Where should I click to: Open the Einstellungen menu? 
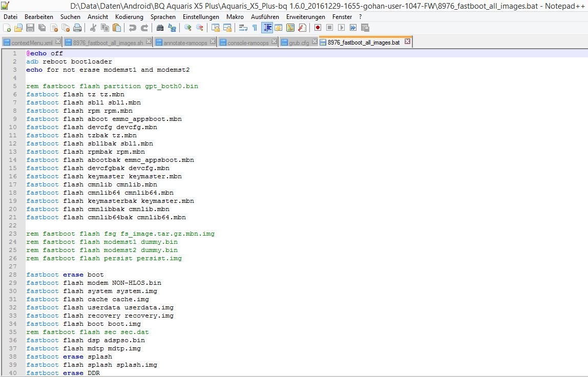pyautogui.click(x=201, y=17)
